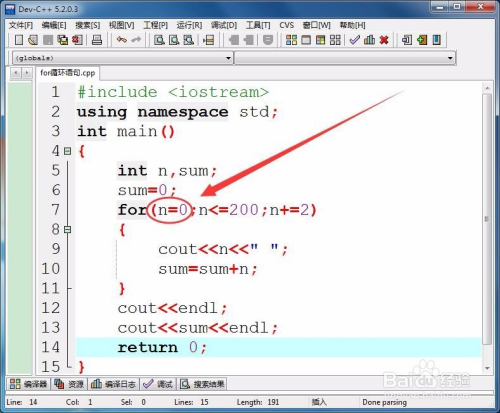Image resolution: width=500 pixels, height=413 pixels.
Task: Click the Profile bar chart toolbar icon
Action: (x=369, y=40)
